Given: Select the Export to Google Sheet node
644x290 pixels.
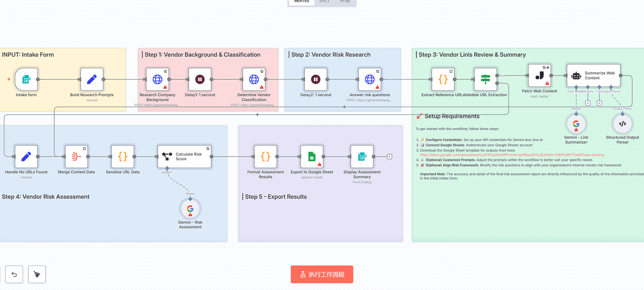Looking at the screenshot, I should [312, 157].
